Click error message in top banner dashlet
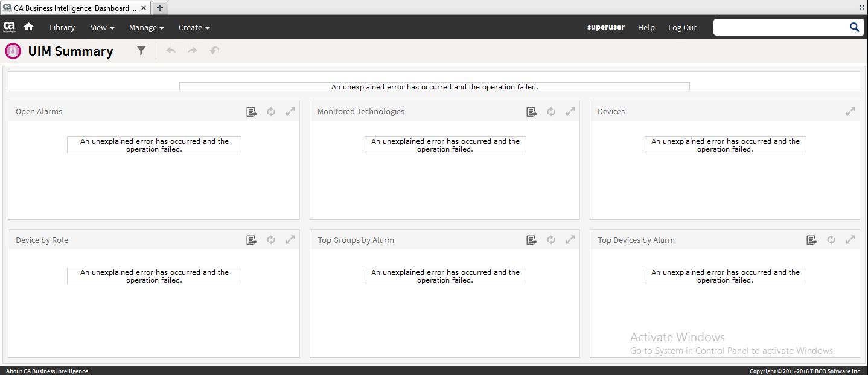Screen dimensions: 868x375 point(435,87)
